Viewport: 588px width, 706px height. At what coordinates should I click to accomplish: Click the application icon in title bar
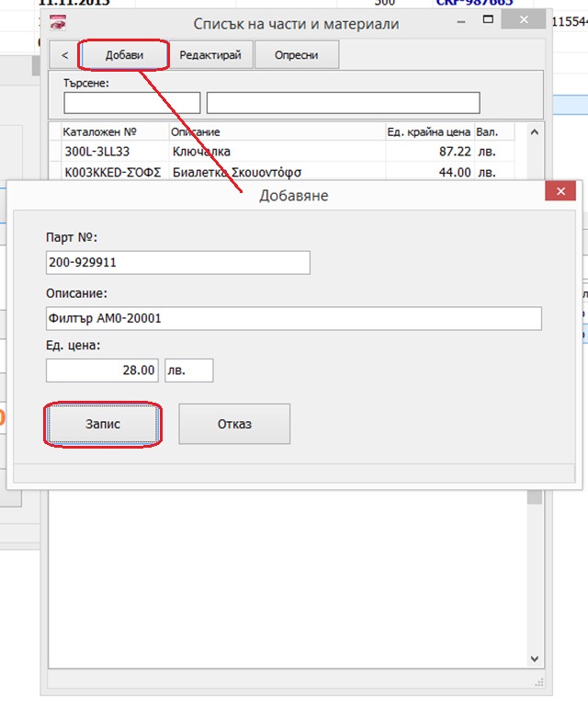coord(58,22)
